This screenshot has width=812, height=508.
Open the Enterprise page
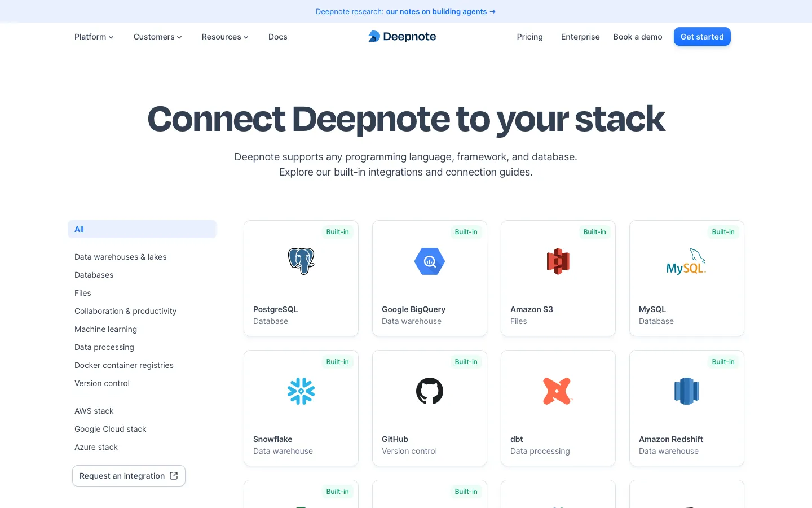[x=580, y=37]
